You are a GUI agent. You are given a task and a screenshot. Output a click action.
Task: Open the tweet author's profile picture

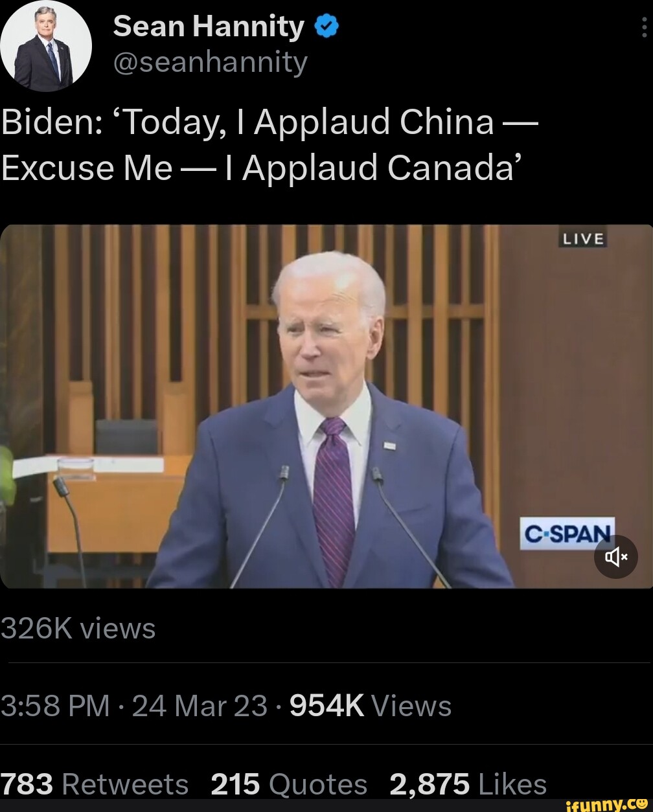point(45,45)
